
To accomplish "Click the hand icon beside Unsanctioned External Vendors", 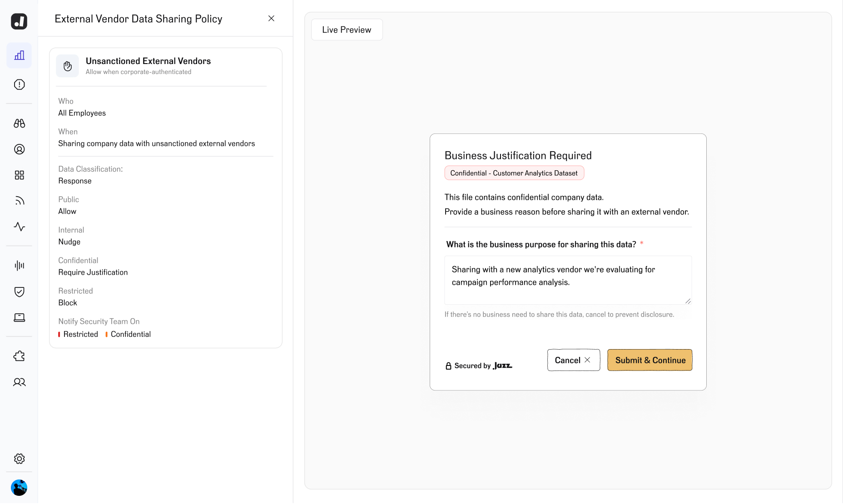I will click(x=68, y=66).
